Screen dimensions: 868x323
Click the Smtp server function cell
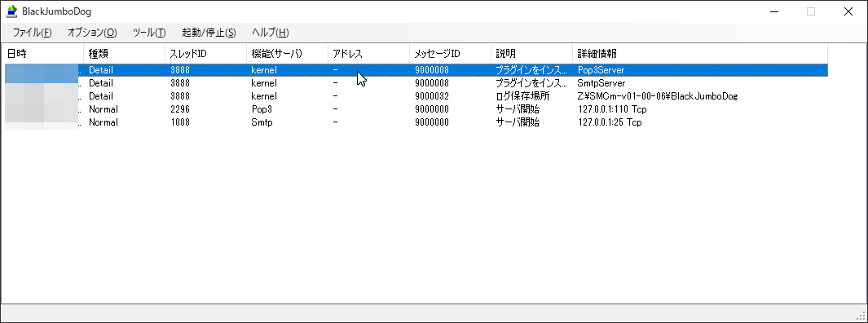(x=262, y=122)
